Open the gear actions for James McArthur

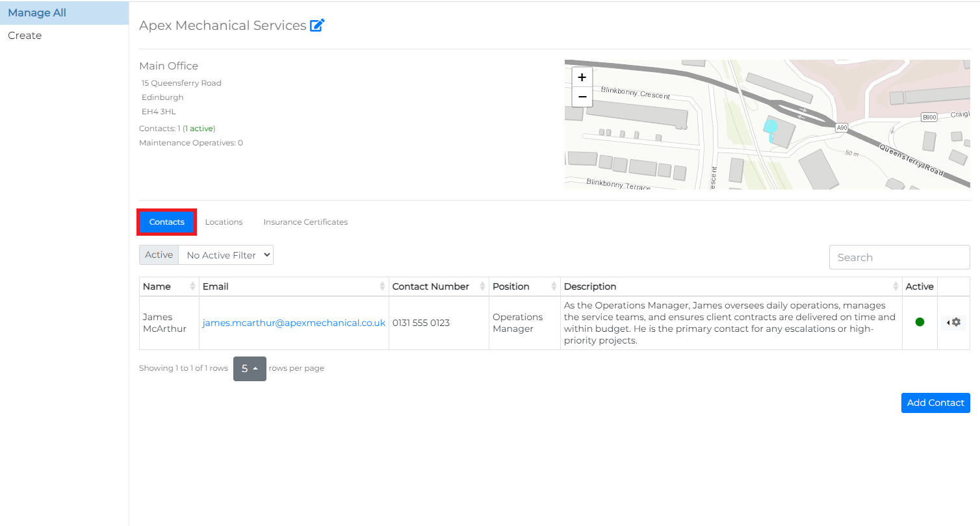pos(953,322)
